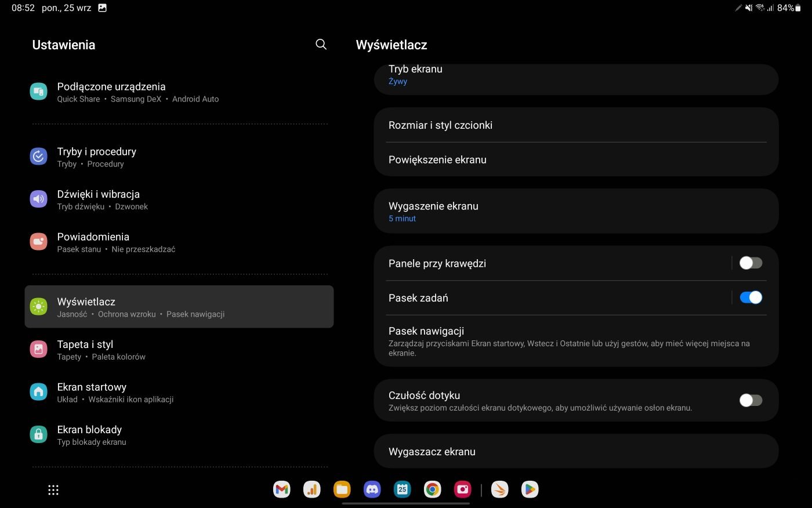The height and width of the screenshot is (508, 812).
Task: Launch Google Play Store from the taskbar
Action: coord(530,489)
